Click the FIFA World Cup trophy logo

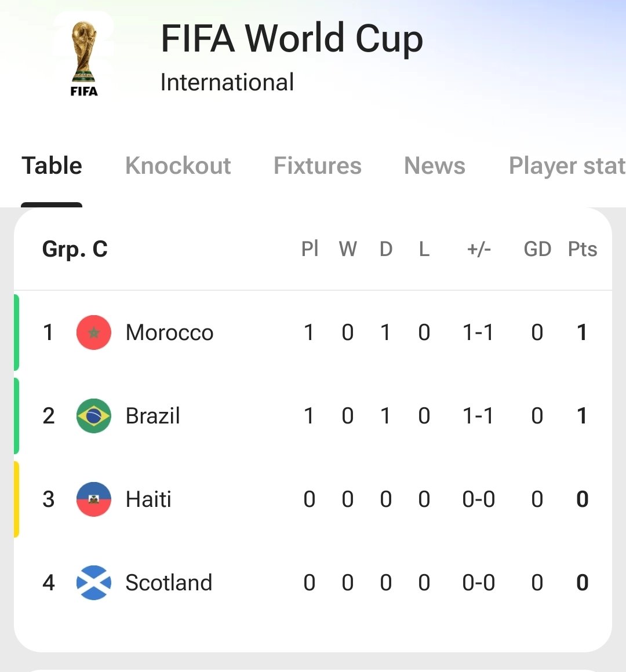(84, 59)
